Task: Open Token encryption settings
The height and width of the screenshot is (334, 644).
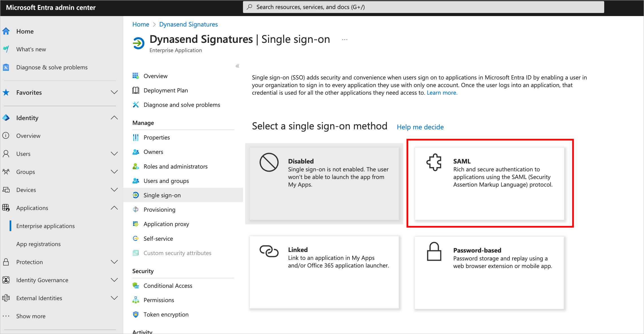Action: pyautogui.click(x=136, y=314)
